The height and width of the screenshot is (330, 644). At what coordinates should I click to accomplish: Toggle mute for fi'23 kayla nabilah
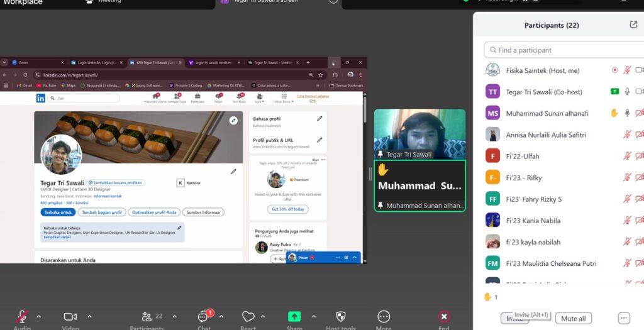click(627, 242)
